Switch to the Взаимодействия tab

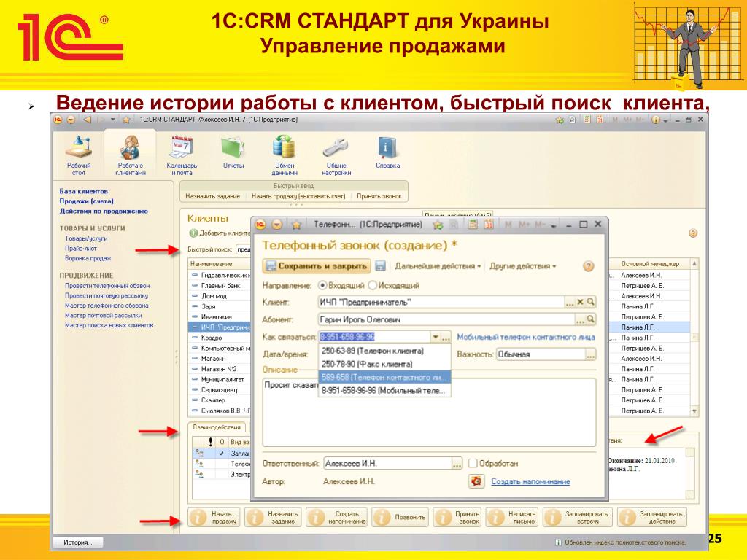216,427
